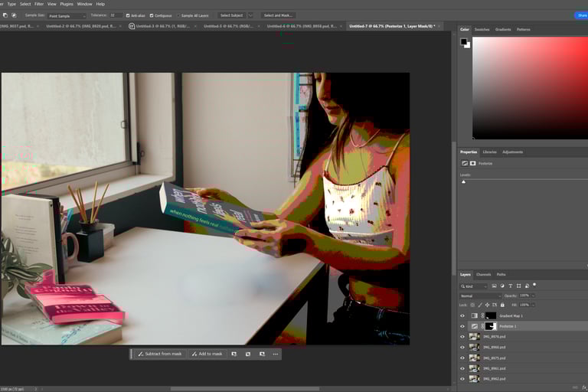This screenshot has height=392, width=588.
Task: Click the smart object filter icon
Action: pos(527,286)
